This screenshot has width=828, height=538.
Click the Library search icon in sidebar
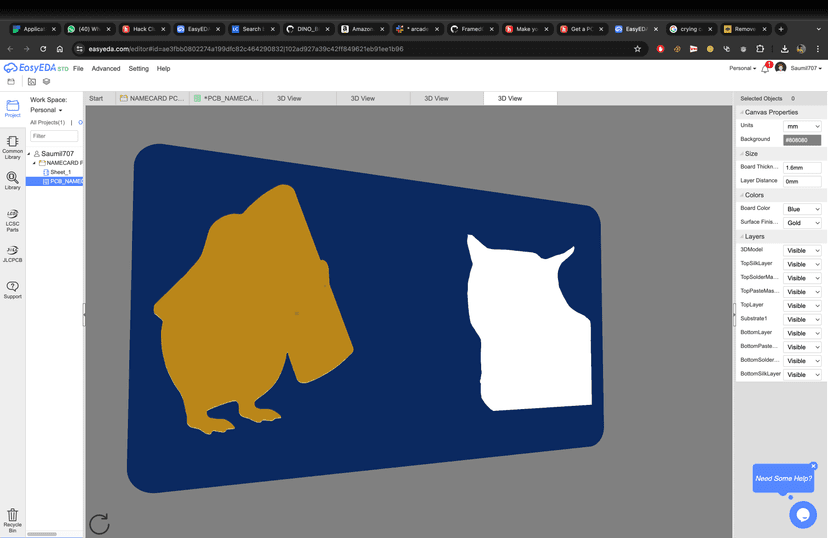[x=12, y=181]
